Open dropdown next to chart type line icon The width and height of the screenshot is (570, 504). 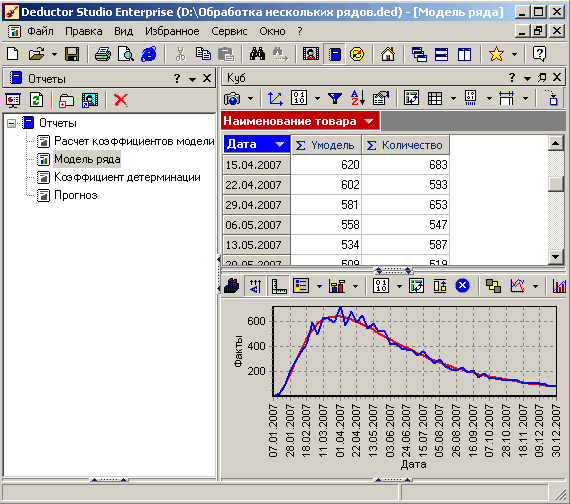tap(535, 286)
